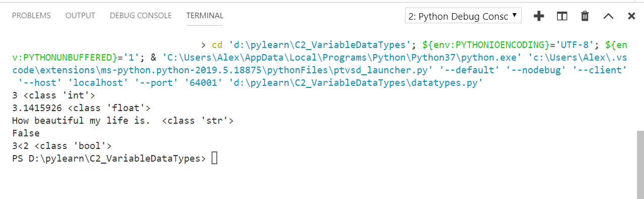The width and height of the screenshot is (644, 199).
Task: Split the terminal pane
Action: 562,16
